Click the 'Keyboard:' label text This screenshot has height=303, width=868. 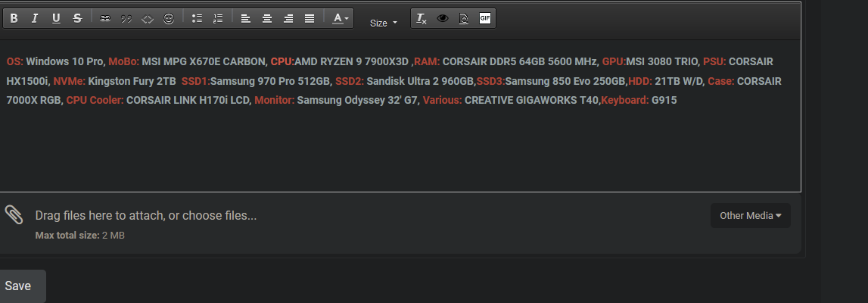coord(625,101)
